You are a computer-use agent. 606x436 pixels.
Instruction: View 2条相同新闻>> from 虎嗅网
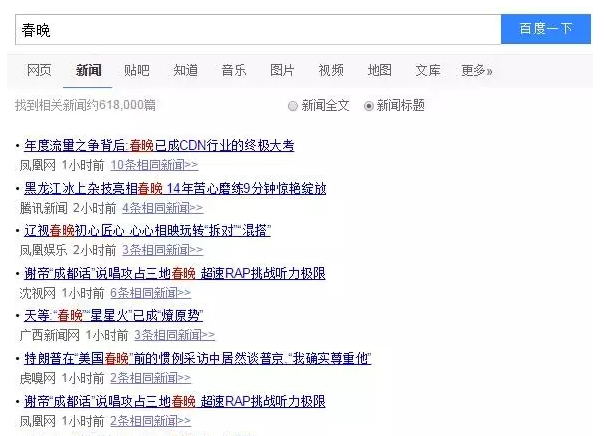[x=151, y=378]
